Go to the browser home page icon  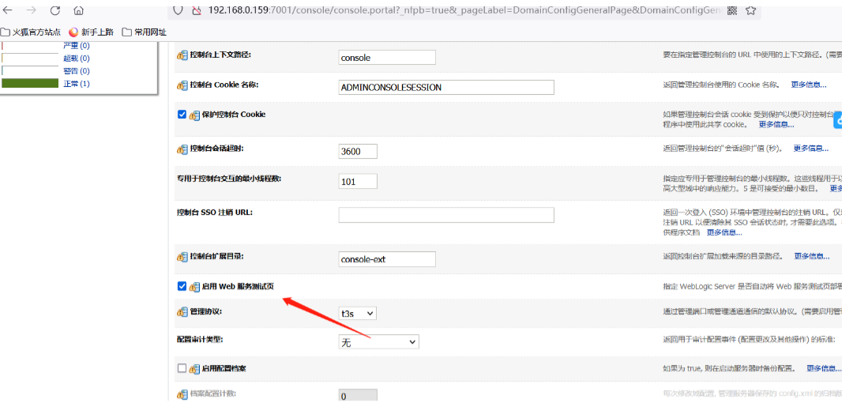[78, 10]
